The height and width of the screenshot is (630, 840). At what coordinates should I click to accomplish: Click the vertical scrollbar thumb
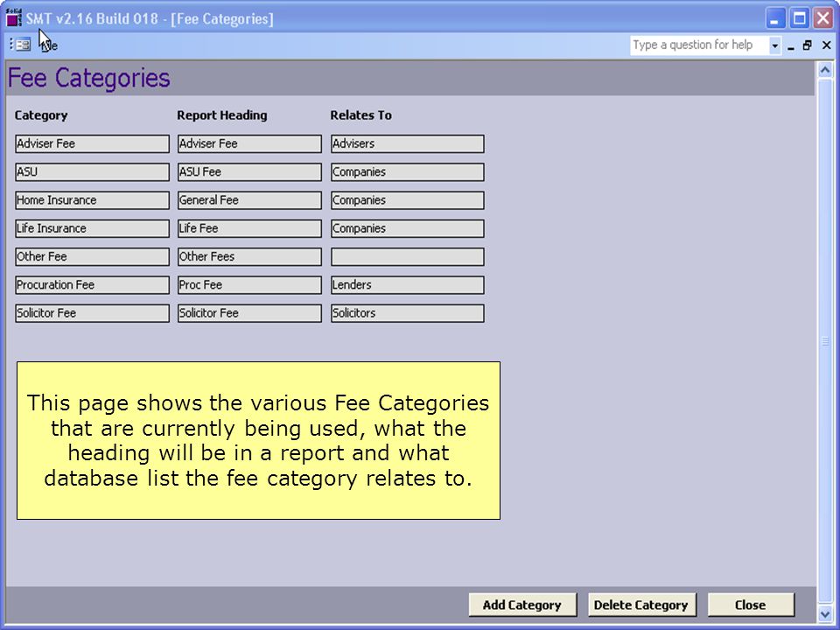coord(825,341)
